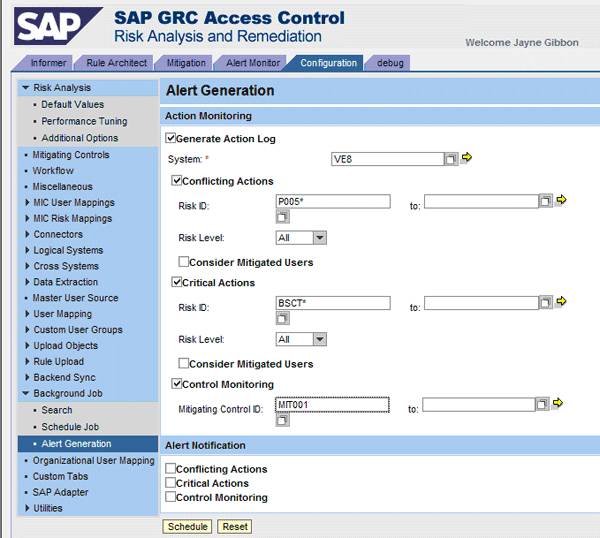
Task: Click the Reset button
Action: (234, 526)
